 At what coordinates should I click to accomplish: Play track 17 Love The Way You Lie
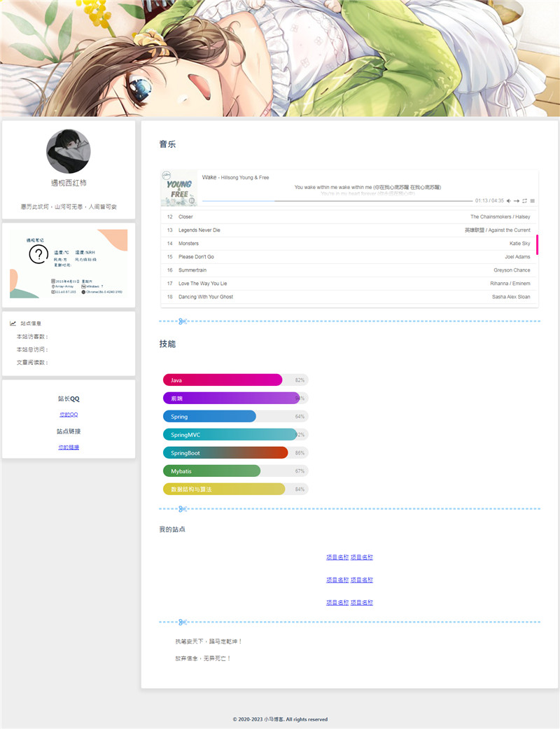point(349,284)
